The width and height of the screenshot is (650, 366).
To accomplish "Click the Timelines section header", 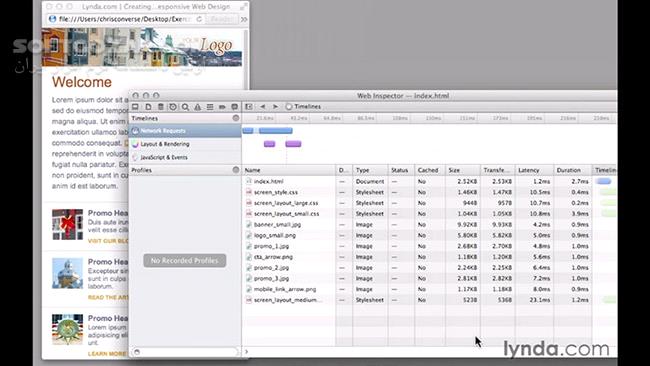I will (x=185, y=118).
